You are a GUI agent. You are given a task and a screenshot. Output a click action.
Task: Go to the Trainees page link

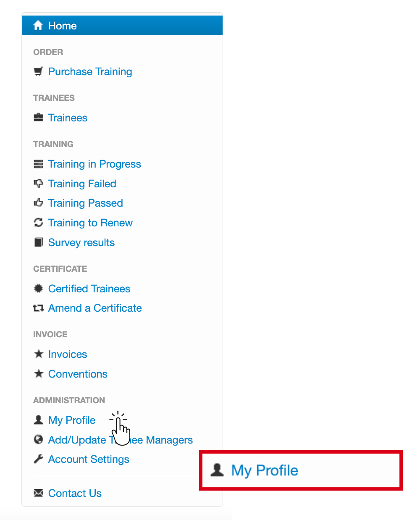coord(68,118)
